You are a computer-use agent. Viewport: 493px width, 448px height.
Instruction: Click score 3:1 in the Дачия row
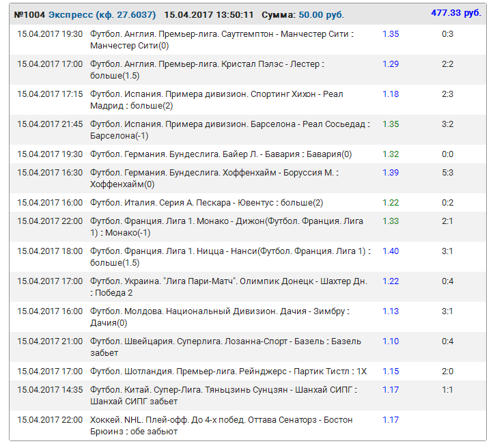click(447, 311)
